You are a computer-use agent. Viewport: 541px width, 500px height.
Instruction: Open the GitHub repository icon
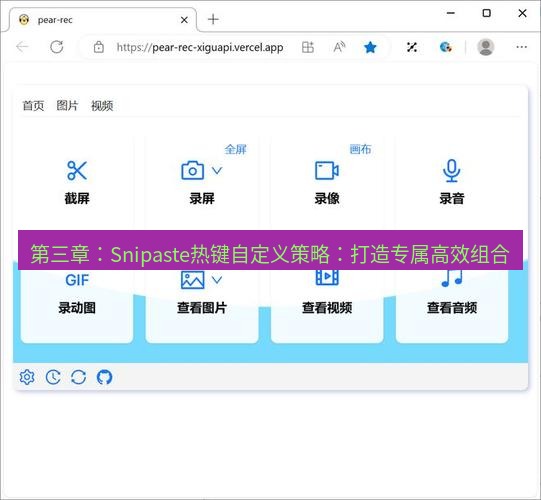click(x=104, y=377)
